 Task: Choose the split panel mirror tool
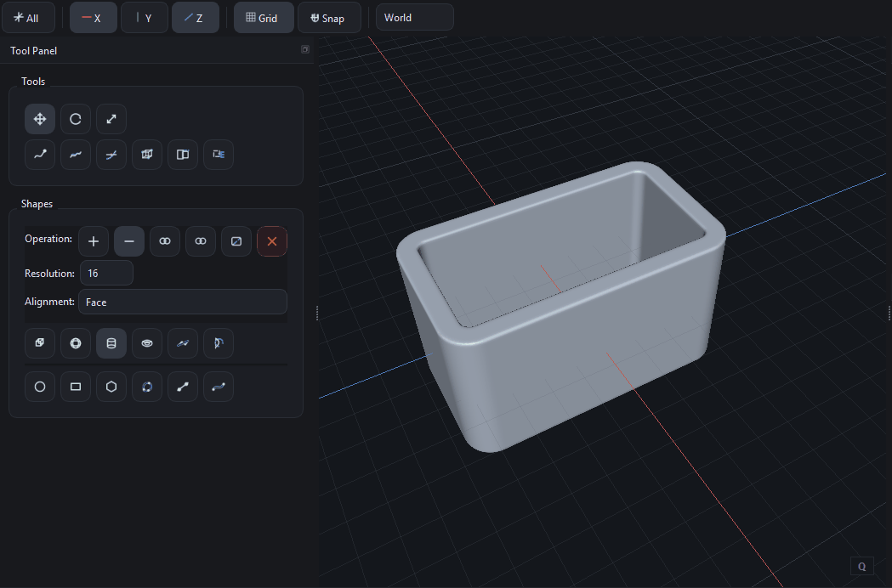click(x=183, y=154)
